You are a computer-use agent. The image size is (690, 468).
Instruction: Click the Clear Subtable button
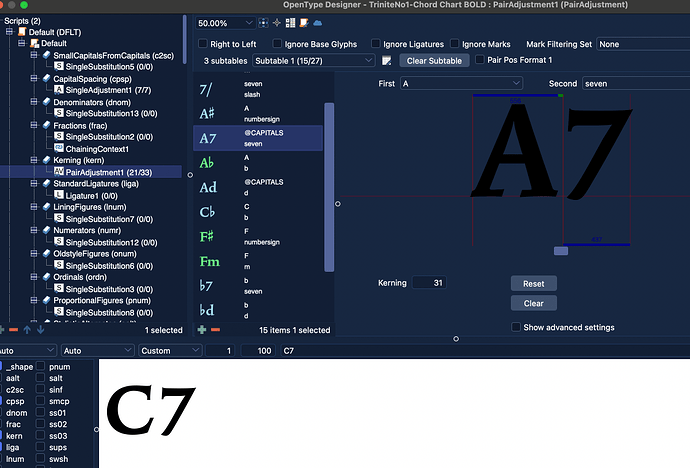(434, 61)
